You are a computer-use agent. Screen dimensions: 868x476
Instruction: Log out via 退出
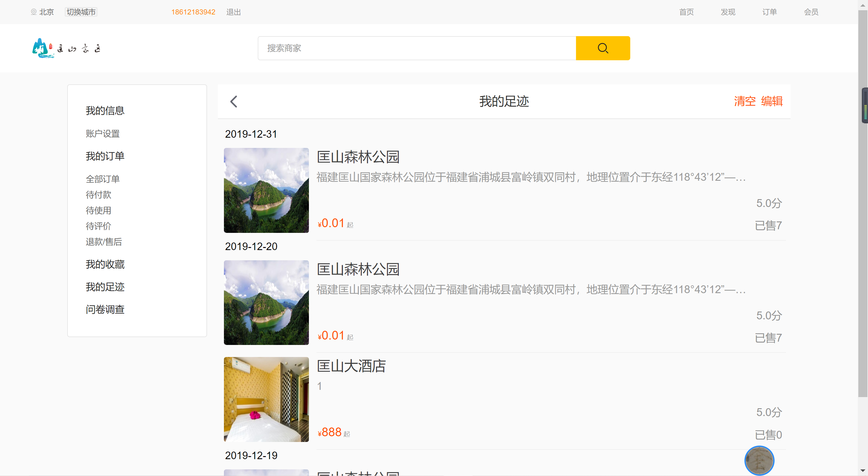tap(234, 12)
